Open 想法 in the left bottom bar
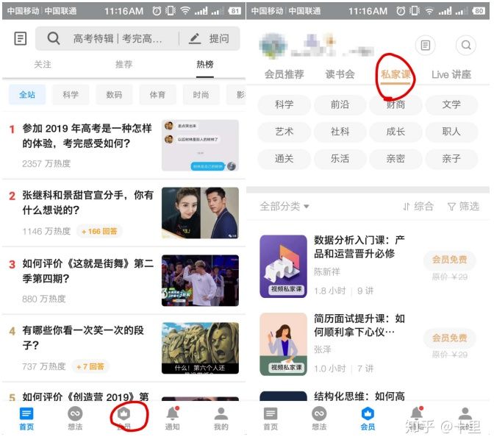 [75, 419]
